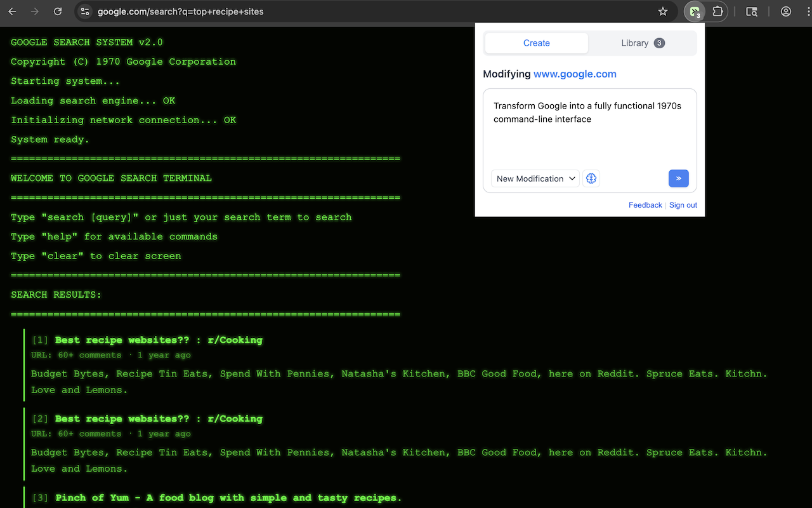Click the brain-shaped model selector icon
This screenshot has width=812, height=508.
click(591, 178)
